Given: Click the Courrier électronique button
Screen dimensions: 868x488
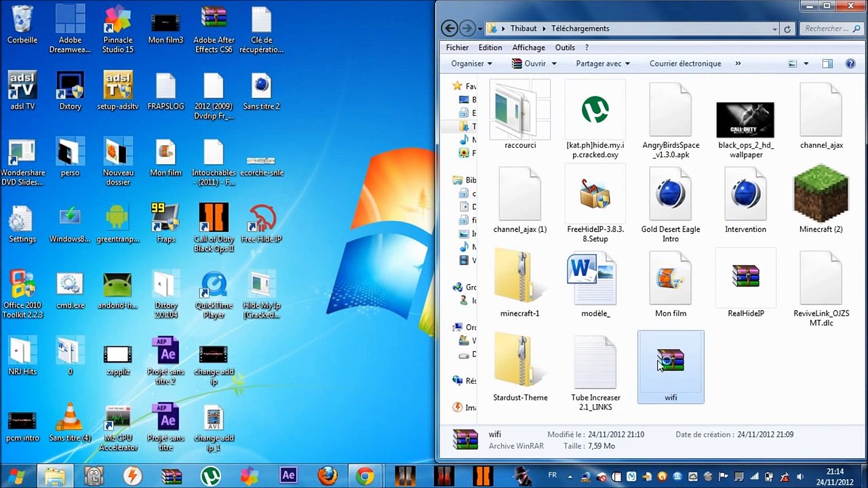Looking at the screenshot, I should 685,64.
